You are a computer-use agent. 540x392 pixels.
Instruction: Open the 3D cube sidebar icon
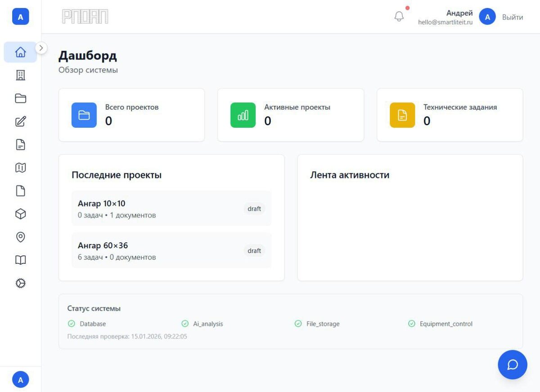[x=20, y=214]
